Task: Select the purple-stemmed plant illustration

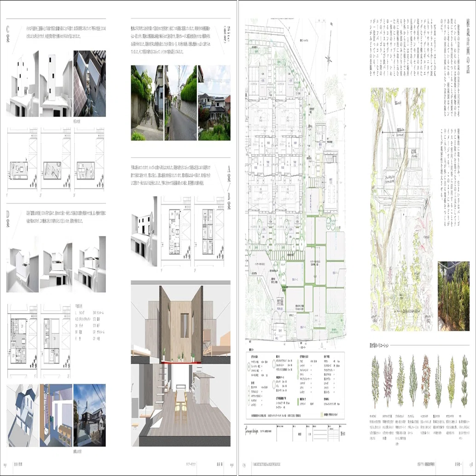Action: pos(388,381)
